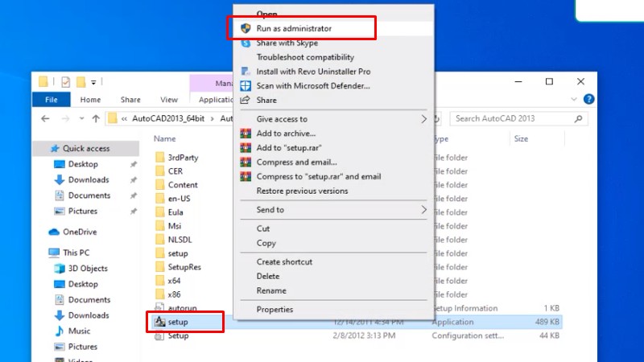Screen dimensions: 644x362
Task: Click the Run as administrator shield icon
Action: pyautogui.click(x=246, y=28)
